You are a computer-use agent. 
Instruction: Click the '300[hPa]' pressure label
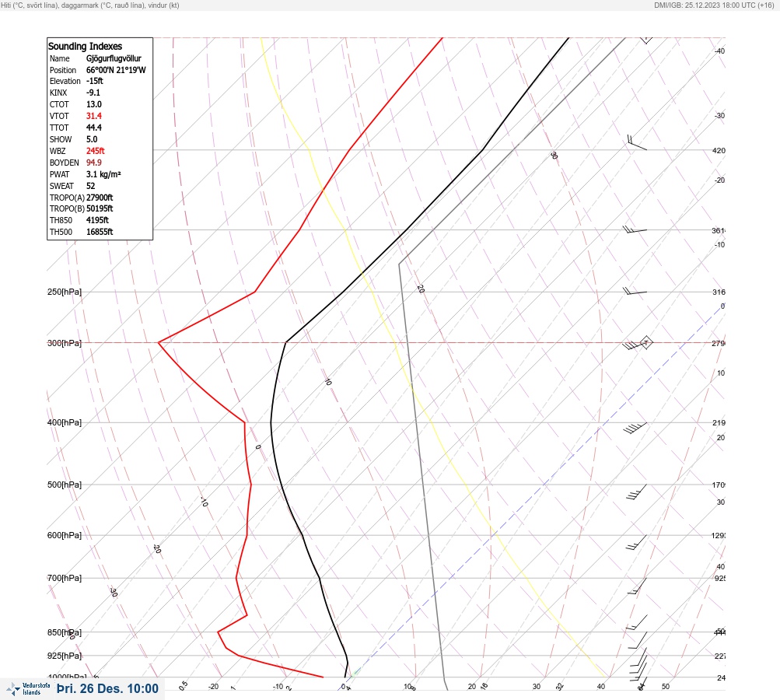coord(65,343)
